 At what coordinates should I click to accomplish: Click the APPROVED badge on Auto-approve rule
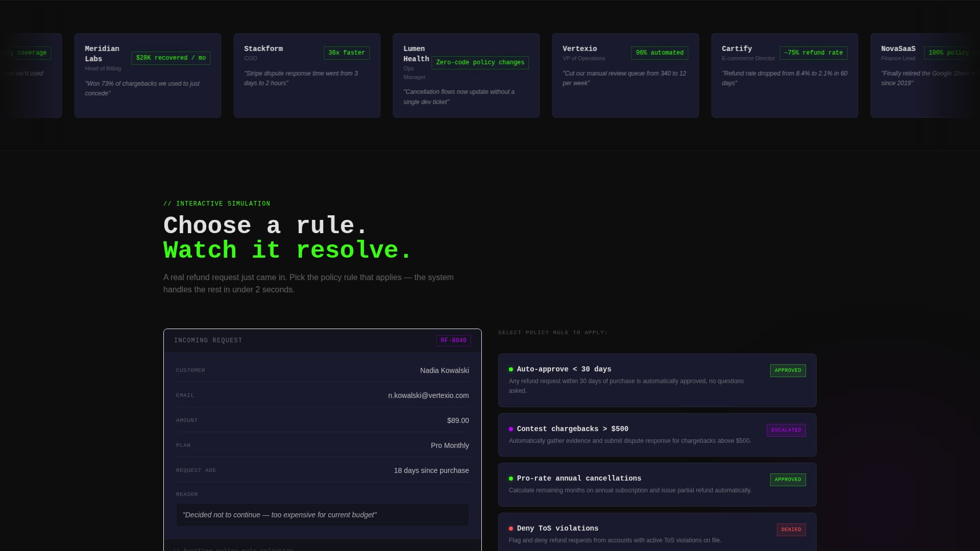(788, 370)
